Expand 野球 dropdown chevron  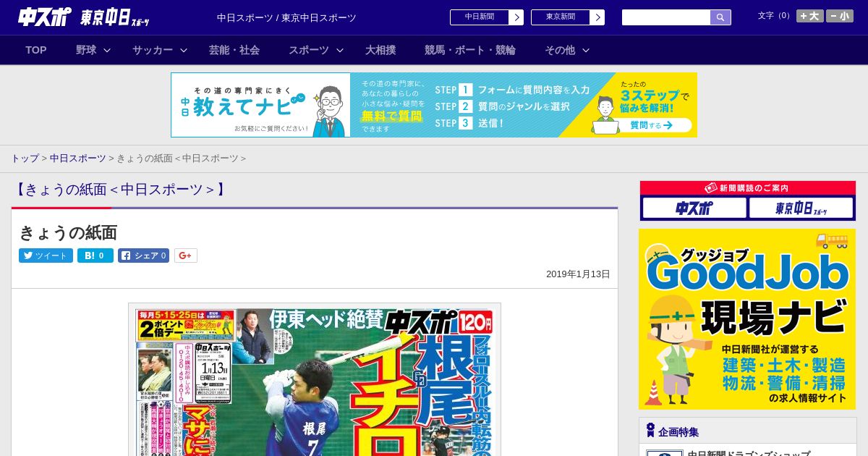click(107, 51)
